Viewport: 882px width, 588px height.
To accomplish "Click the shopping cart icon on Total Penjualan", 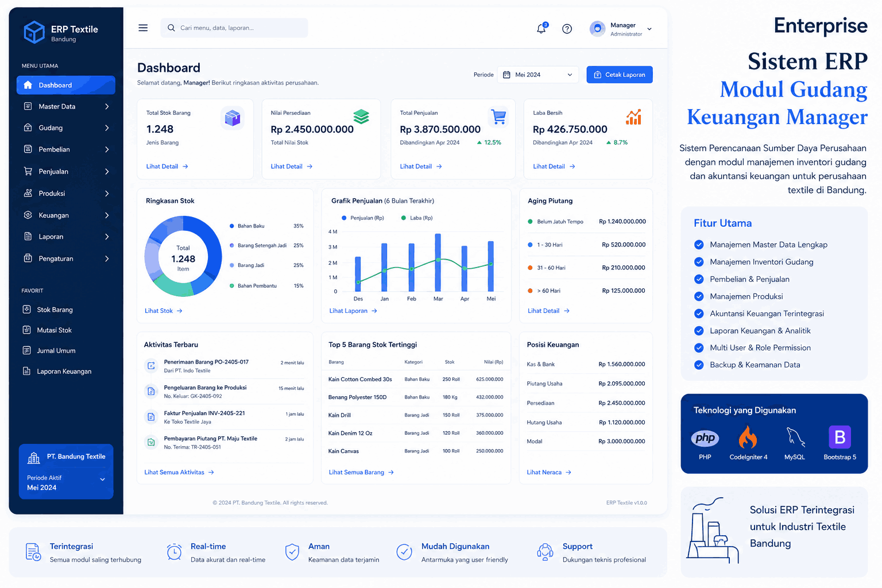I will click(x=498, y=117).
